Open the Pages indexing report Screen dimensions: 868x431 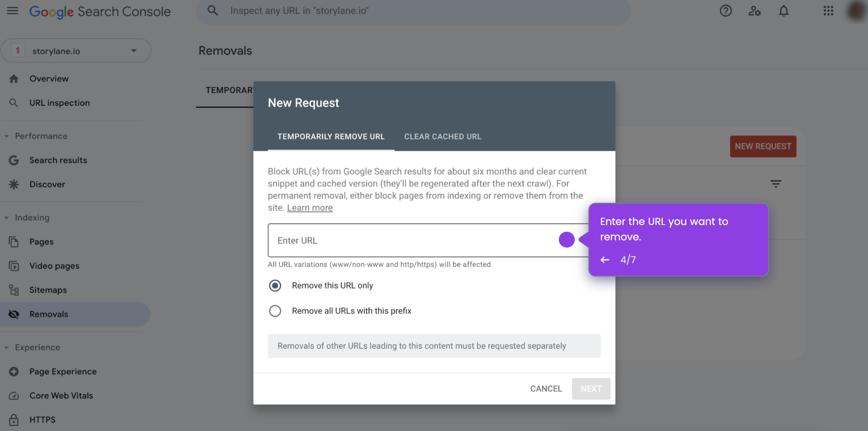click(41, 242)
